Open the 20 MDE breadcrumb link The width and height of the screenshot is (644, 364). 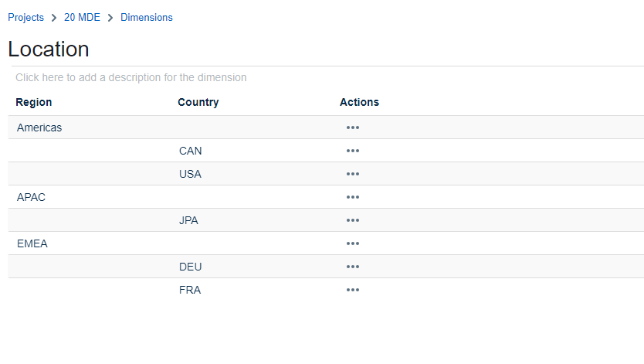[x=82, y=17]
